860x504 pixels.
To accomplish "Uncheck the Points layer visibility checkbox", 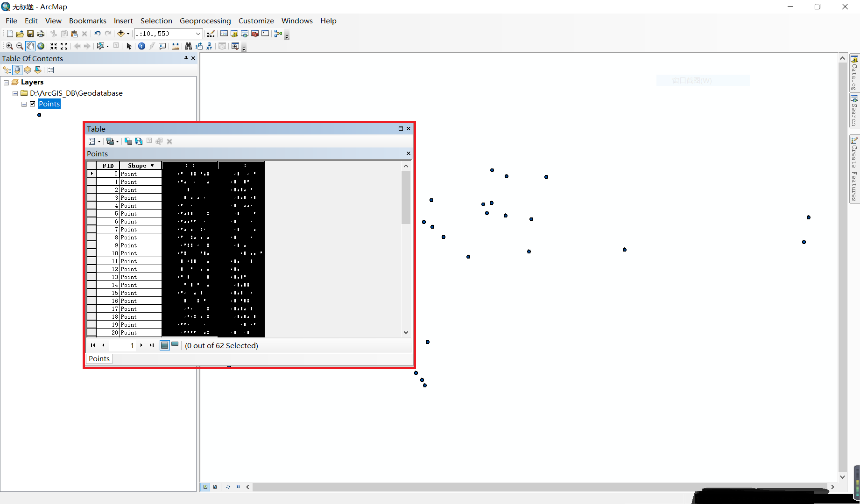I will (x=33, y=104).
